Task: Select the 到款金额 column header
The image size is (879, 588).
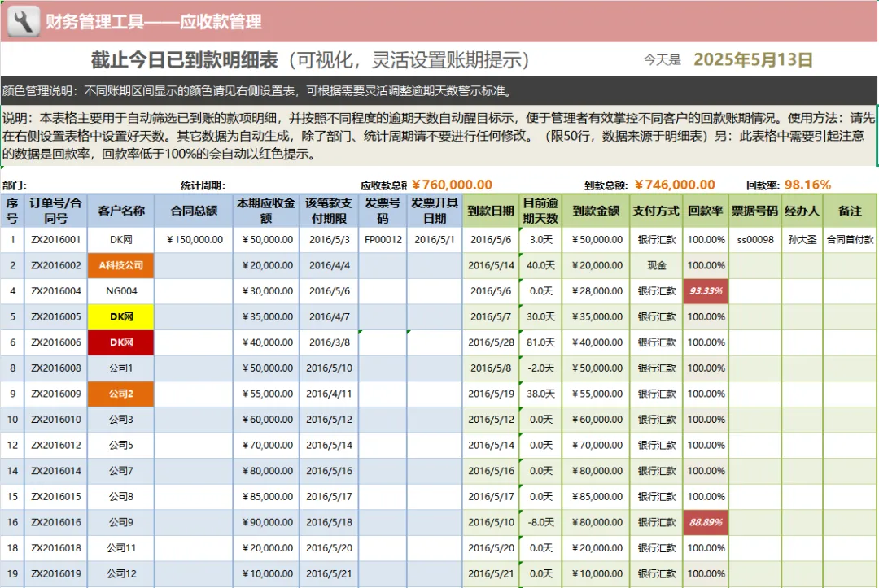Action: (596, 211)
